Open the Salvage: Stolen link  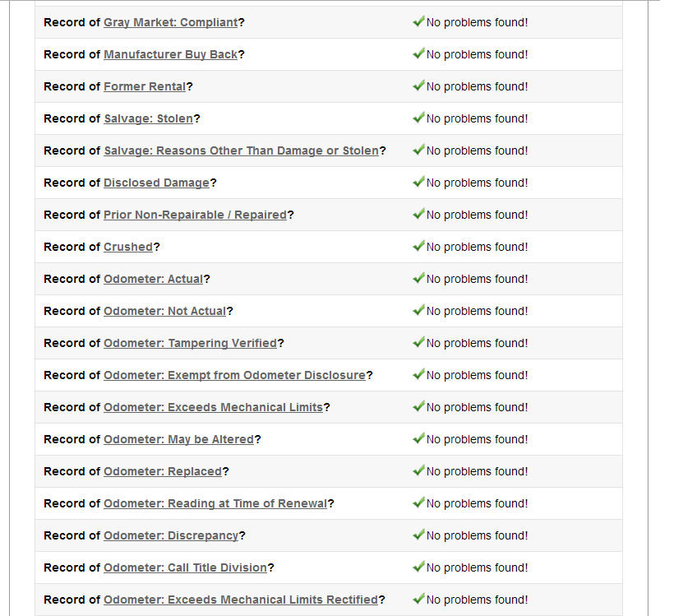tap(148, 118)
